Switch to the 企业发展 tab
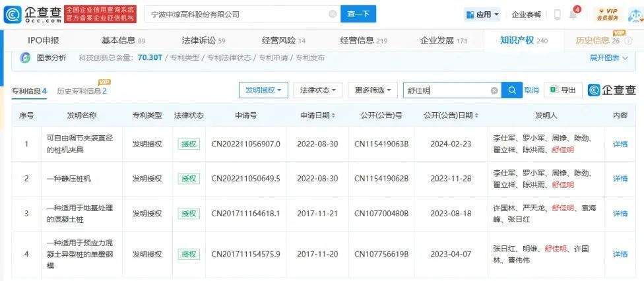This screenshot has width=644, height=281. point(443,40)
